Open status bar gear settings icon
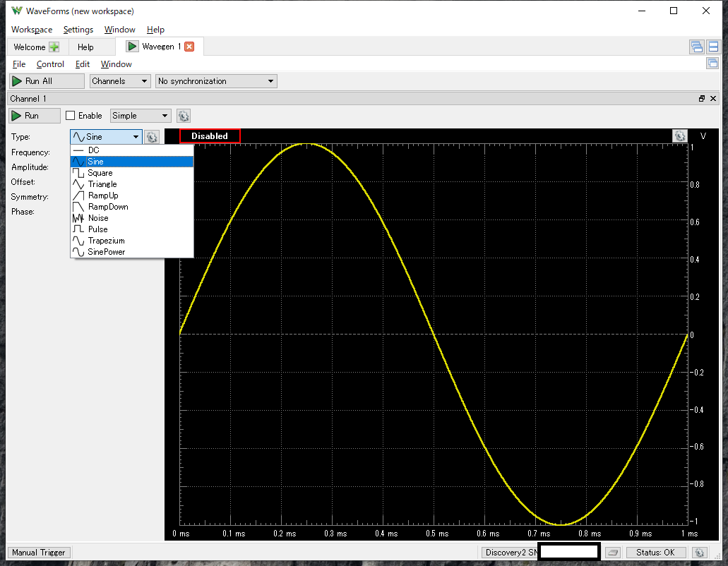This screenshot has width=728, height=566. coord(699,553)
